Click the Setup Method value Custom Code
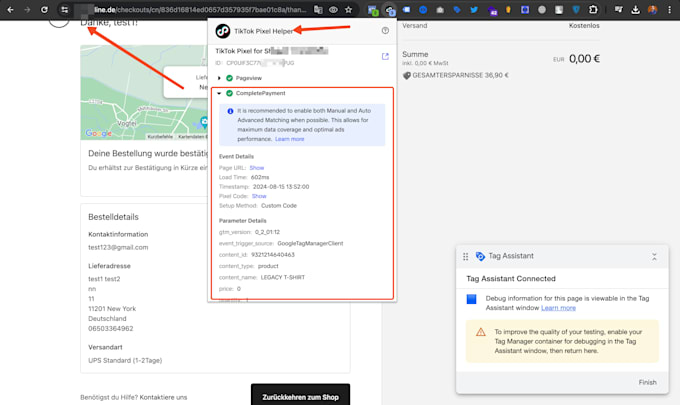 click(279, 206)
